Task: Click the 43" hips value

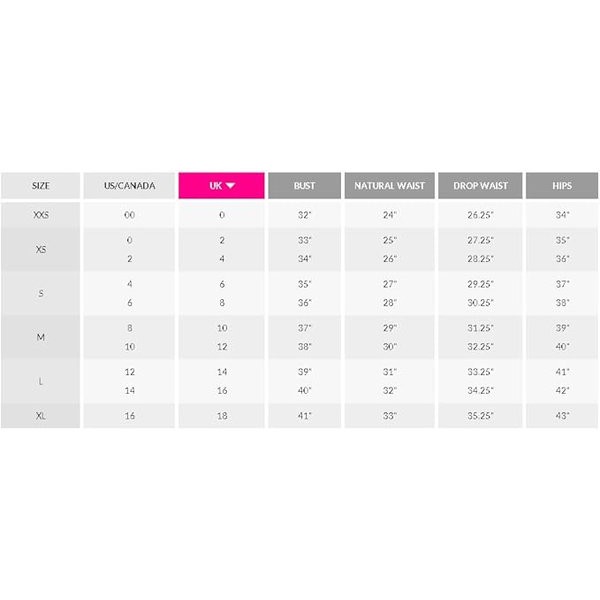Action: coord(562,415)
